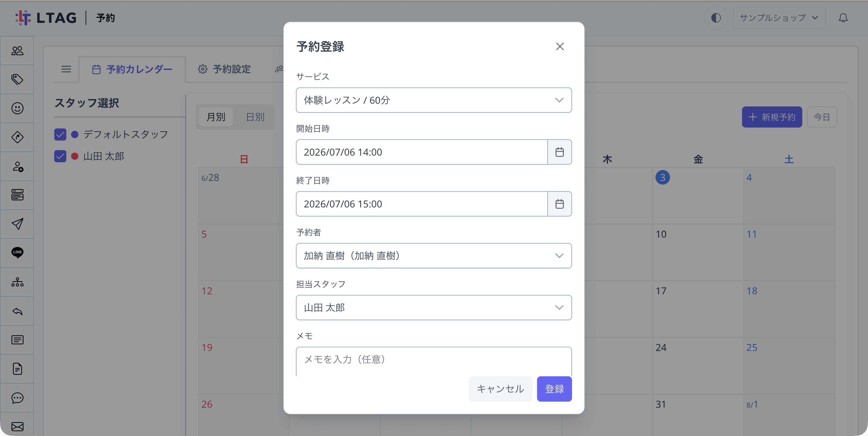Uncheck 山田 太郎 staff checkbox
Screen dimensions: 868x436
point(60,156)
